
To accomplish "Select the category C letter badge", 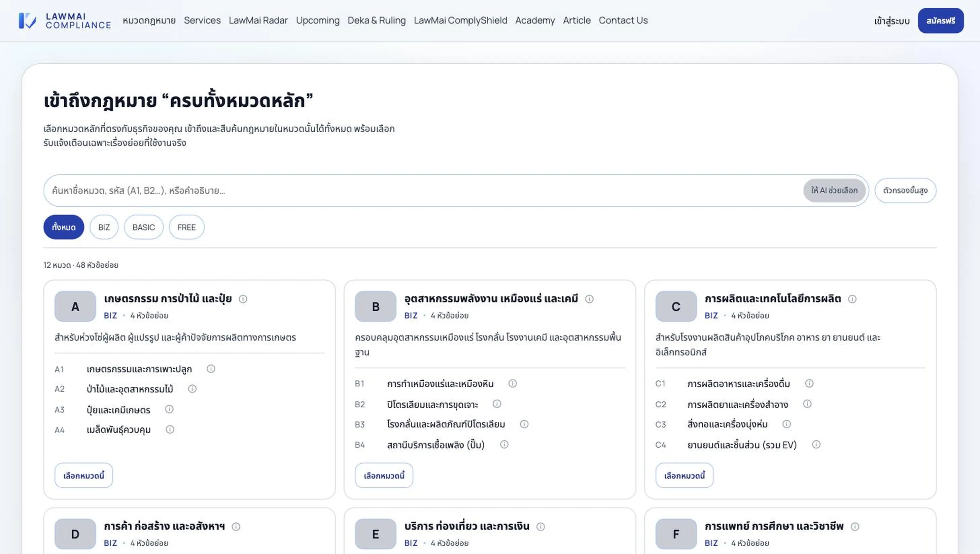I will [676, 307].
